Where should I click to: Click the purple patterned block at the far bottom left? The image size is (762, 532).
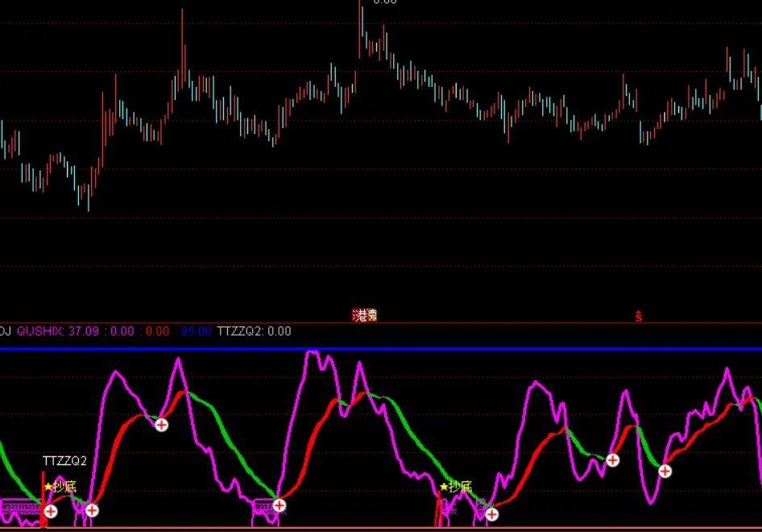[x=22, y=508]
